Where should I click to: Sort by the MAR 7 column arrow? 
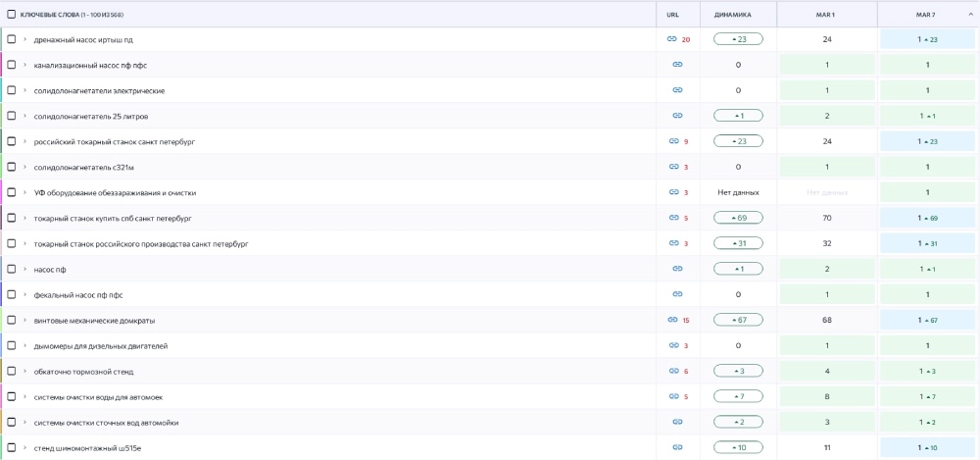click(x=969, y=14)
